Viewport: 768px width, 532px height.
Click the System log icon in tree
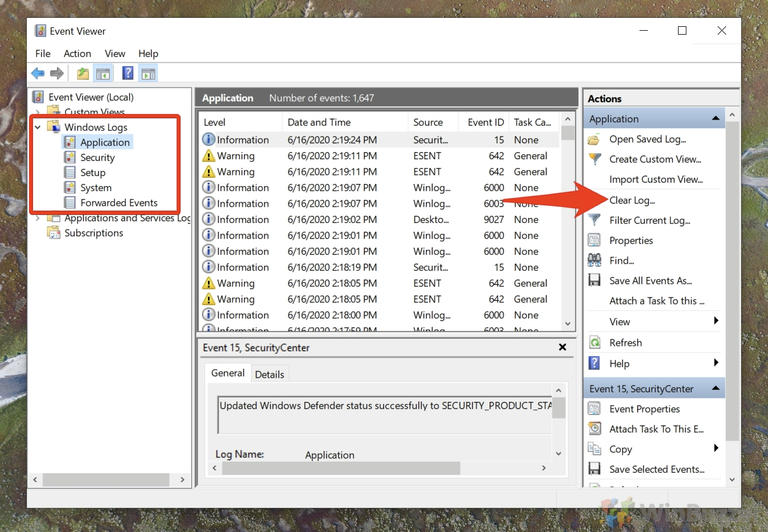tap(70, 188)
